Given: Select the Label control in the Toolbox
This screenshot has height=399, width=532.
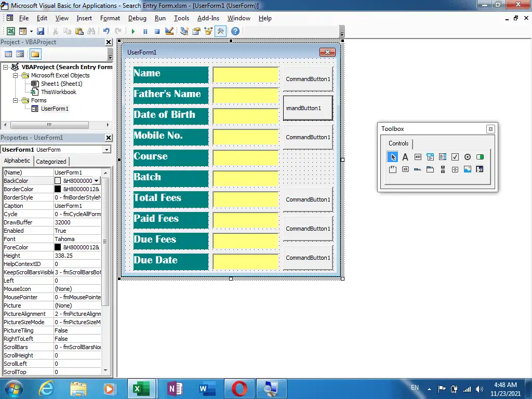Looking at the screenshot, I should tap(405, 157).
